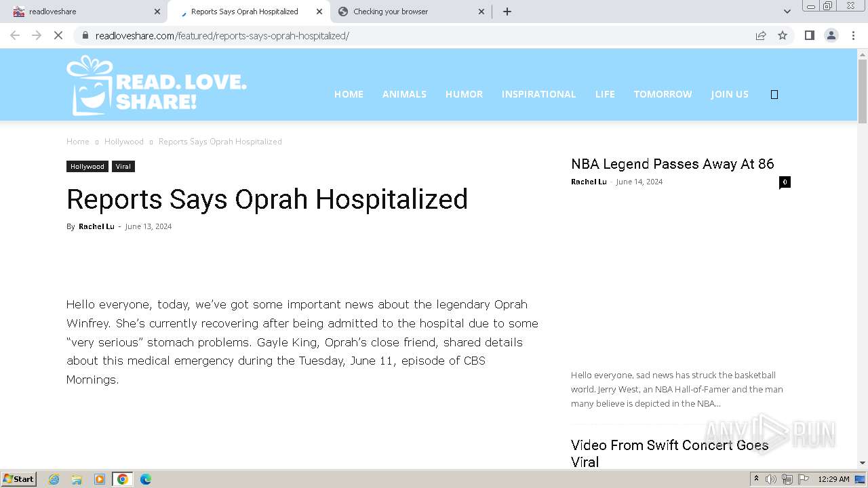This screenshot has width=868, height=488.
Task: Click the page vertical scrollbar thumb
Action: tap(863, 91)
